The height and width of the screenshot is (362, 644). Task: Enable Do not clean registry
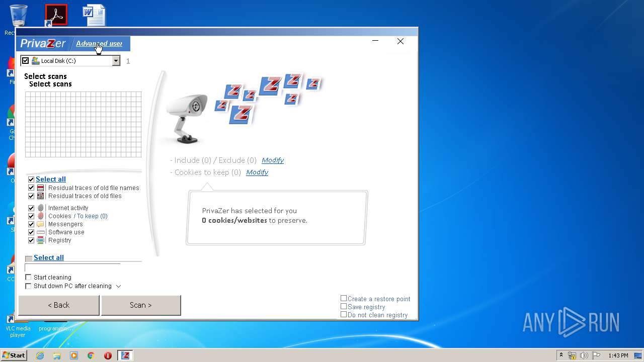[344, 314]
